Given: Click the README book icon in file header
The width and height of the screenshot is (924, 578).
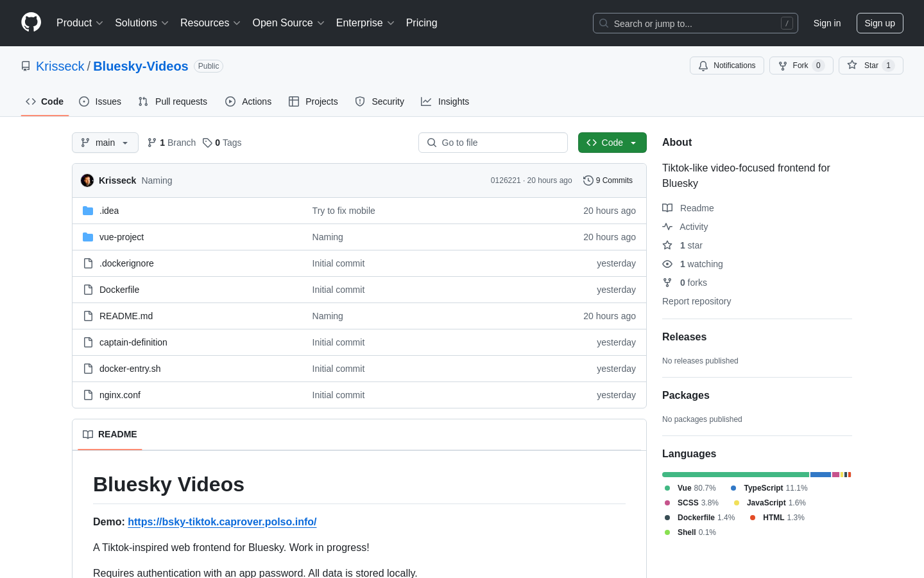Looking at the screenshot, I should pos(88,434).
